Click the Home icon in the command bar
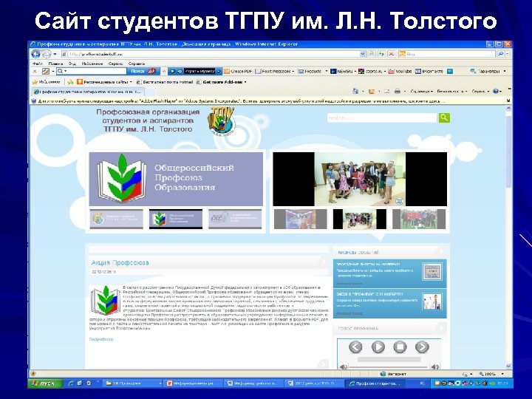The width and height of the screenshot is (532, 399). [x=355, y=91]
